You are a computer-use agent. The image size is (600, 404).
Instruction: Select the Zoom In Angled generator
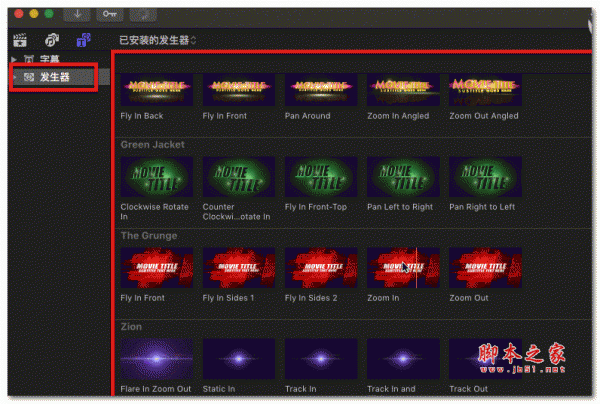click(x=403, y=90)
